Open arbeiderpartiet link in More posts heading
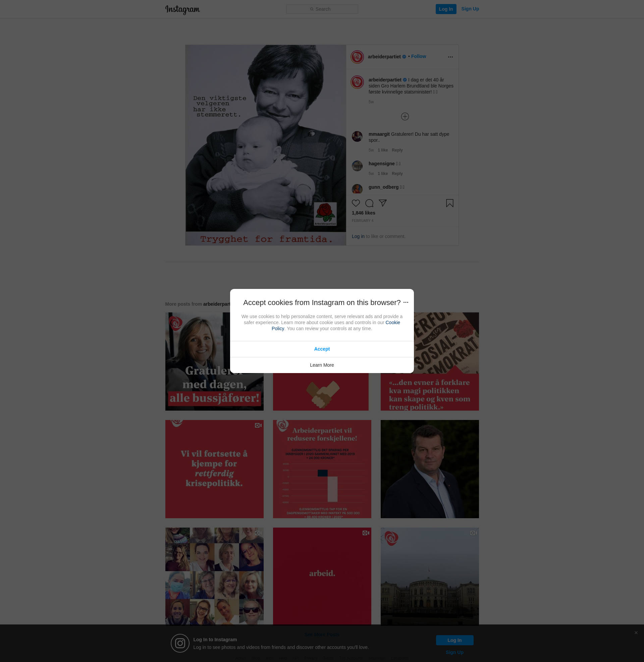Screen dimensions: 644x662 point(216,304)
